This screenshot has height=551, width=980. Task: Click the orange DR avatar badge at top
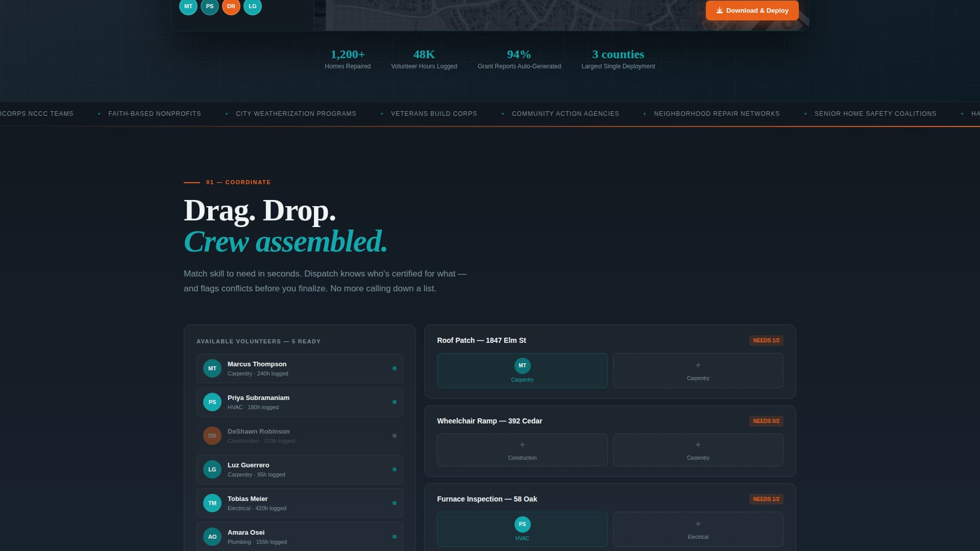click(231, 7)
